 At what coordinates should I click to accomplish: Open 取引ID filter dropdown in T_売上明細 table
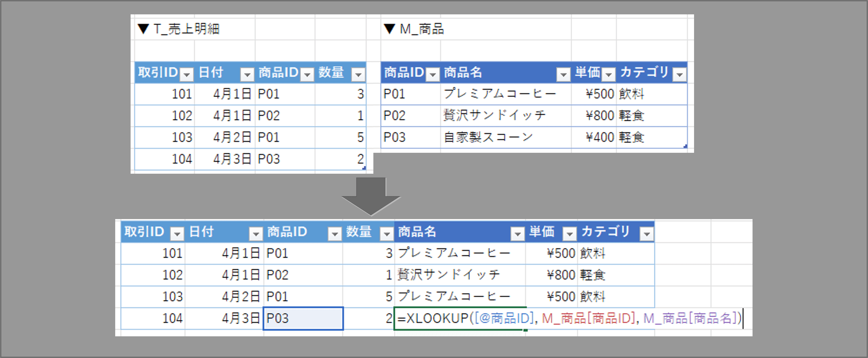click(x=187, y=74)
